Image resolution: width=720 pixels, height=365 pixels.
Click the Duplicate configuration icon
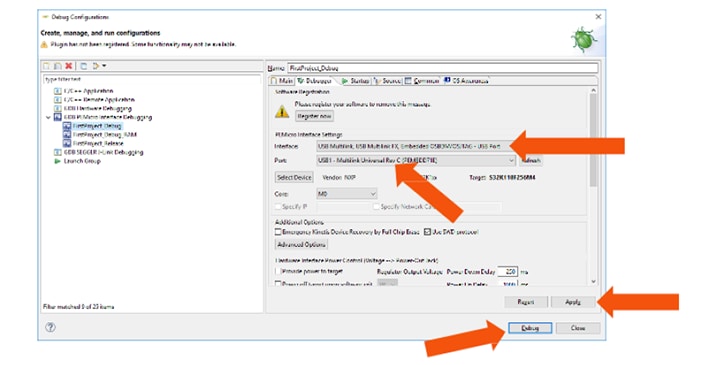coord(57,66)
